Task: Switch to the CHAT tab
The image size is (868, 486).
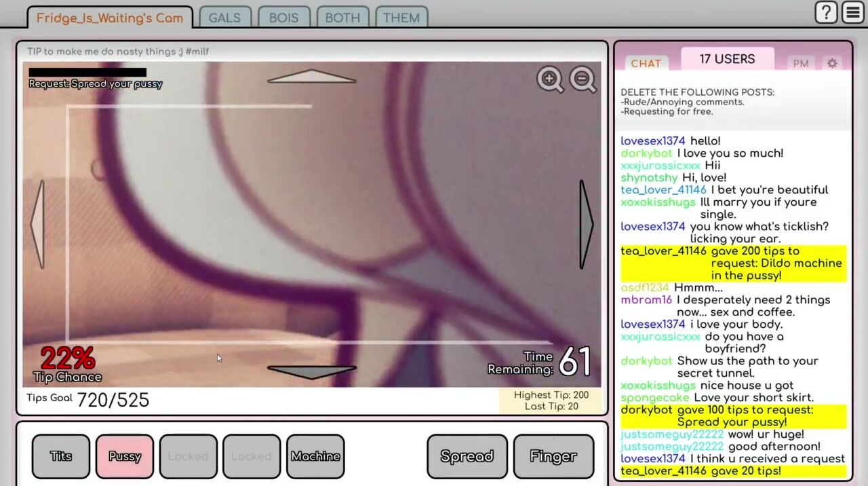Action: [x=646, y=63]
